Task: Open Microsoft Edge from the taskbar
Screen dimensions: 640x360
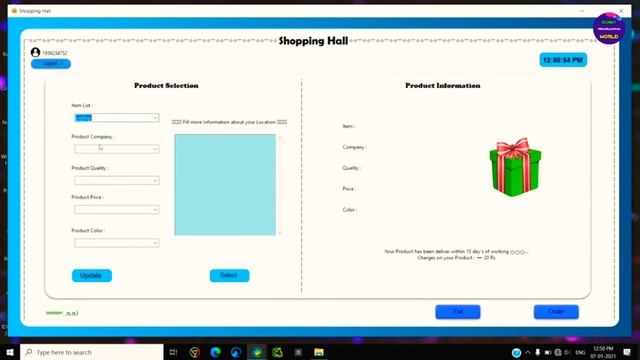Action: 216,352
